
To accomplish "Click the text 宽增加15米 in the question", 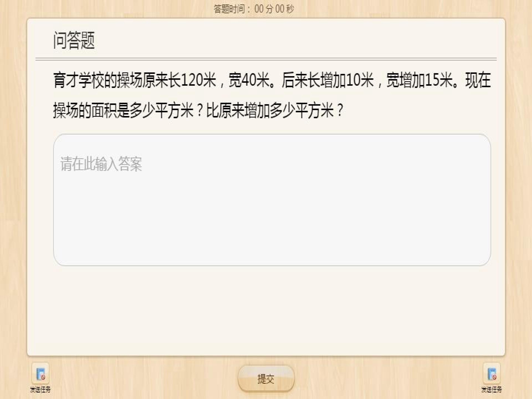I will click(420, 80).
